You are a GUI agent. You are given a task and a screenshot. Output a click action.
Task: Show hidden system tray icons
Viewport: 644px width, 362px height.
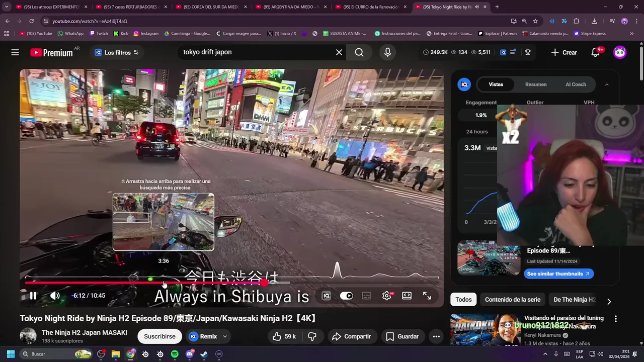[545, 354]
